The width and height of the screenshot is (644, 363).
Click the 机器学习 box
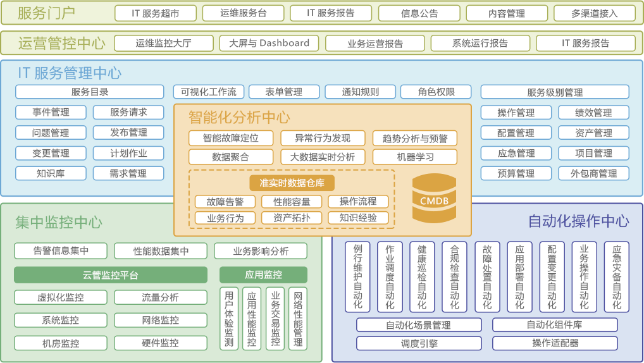415,157
